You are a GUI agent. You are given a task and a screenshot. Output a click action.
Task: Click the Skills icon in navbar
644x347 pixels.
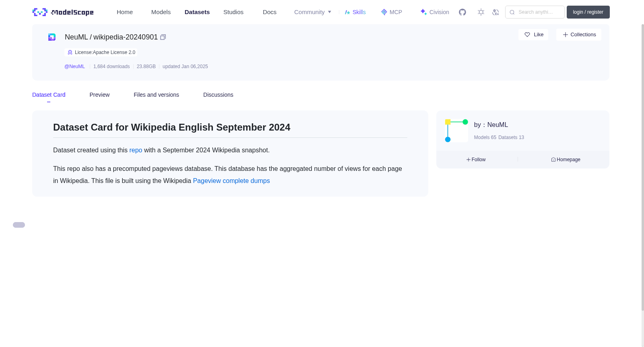click(347, 12)
